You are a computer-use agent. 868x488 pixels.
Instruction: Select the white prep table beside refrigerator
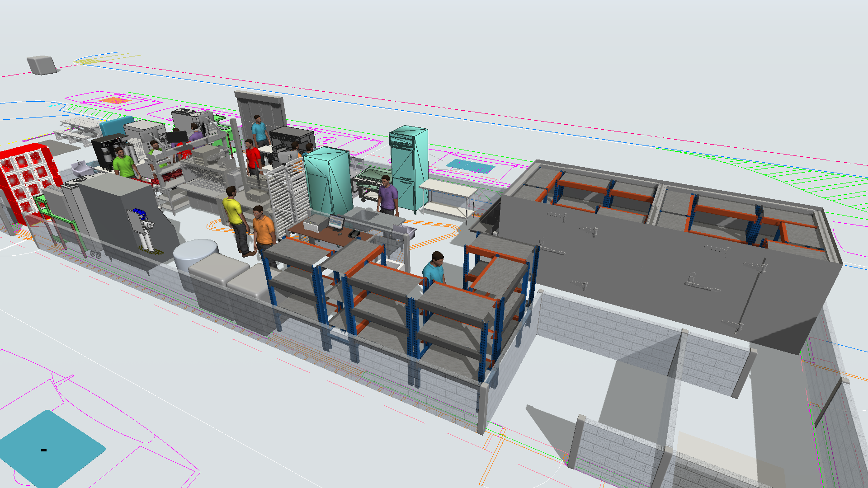click(448, 188)
